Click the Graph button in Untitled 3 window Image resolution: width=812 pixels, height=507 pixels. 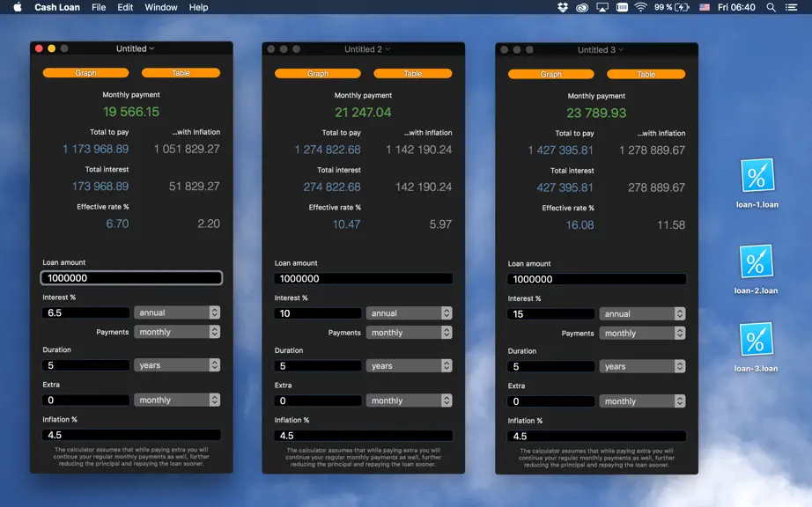click(x=551, y=74)
